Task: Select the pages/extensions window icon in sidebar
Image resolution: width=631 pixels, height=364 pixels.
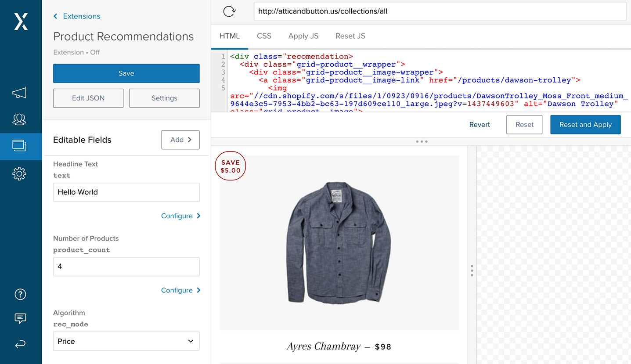Action: 19,146
